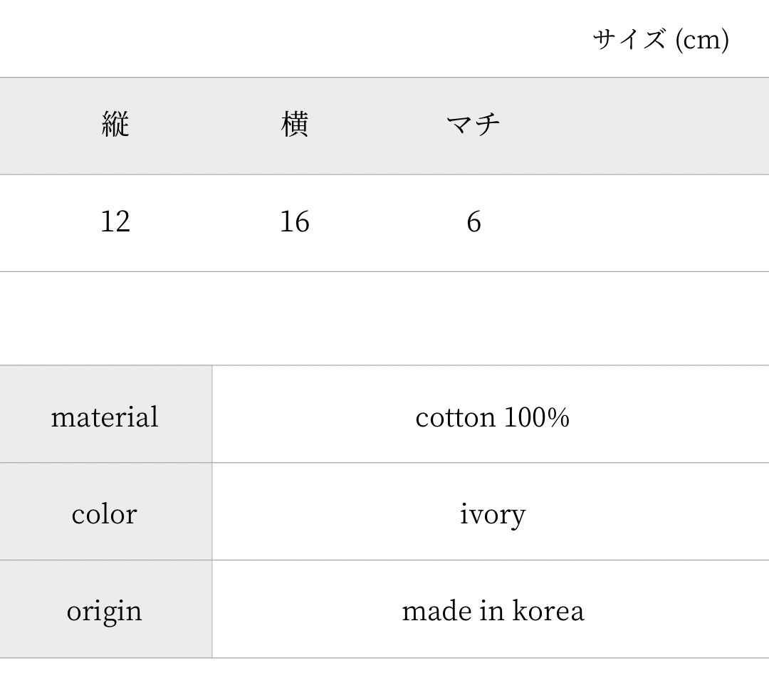Screen dimensions: 769x700
Task: Click the made in korea origin value
Action: [x=492, y=611]
